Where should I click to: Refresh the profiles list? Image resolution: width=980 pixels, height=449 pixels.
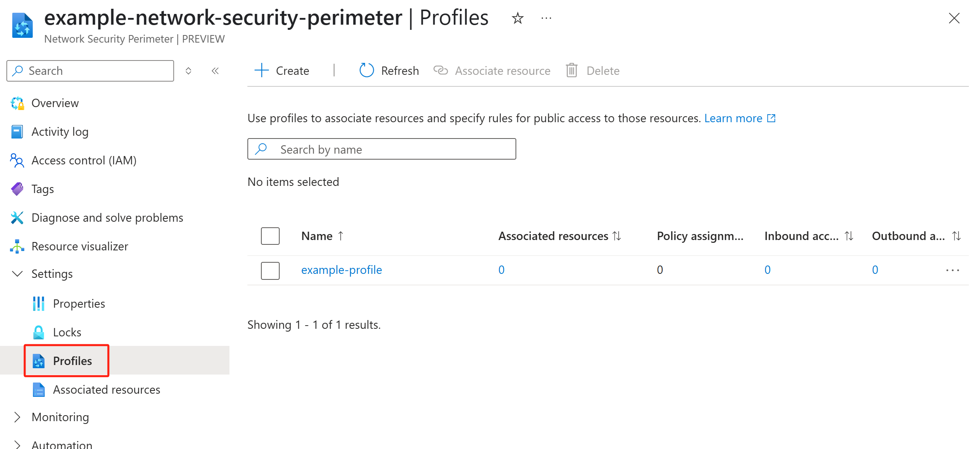tap(400, 71)
